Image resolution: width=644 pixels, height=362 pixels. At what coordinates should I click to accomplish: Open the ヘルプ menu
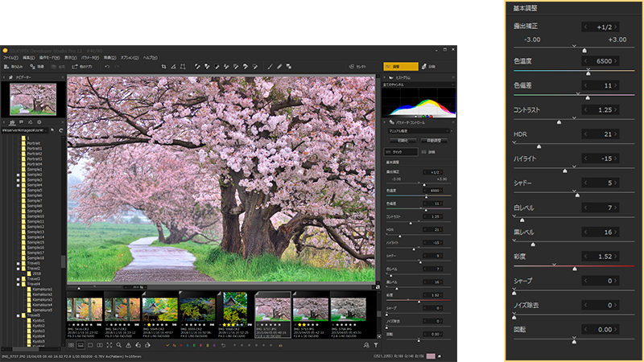click(151, 58)
